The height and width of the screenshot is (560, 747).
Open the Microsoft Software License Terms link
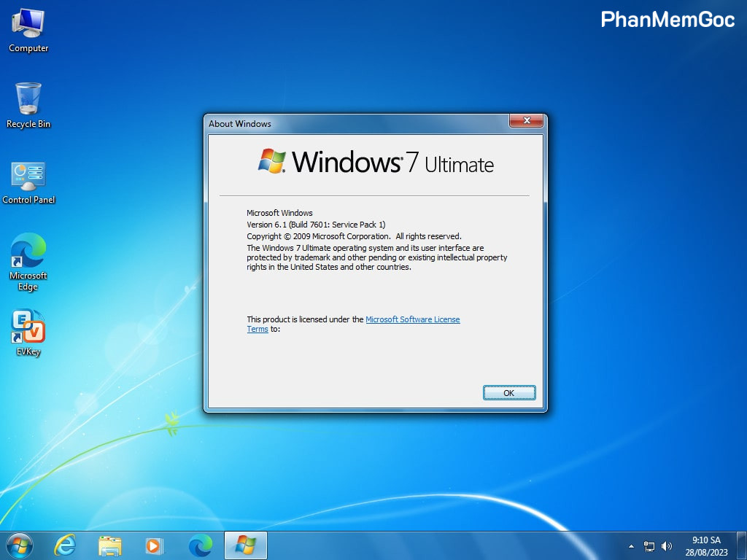point(412,319)
